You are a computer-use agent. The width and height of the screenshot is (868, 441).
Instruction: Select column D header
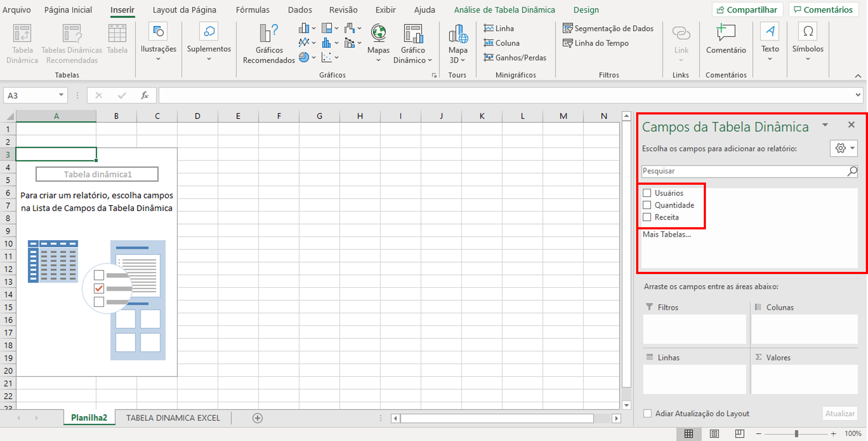click(197, 116)
